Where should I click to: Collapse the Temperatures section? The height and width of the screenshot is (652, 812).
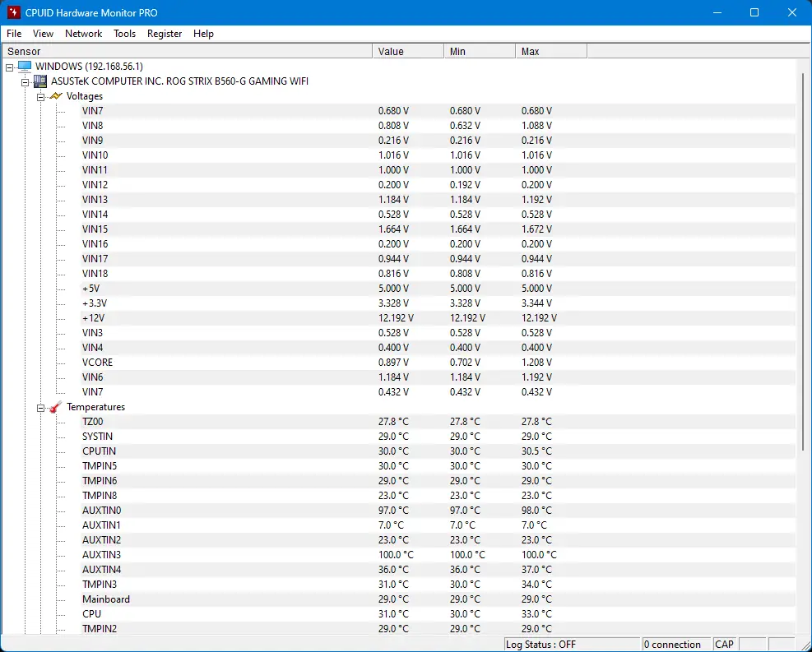tap(40, 409)
